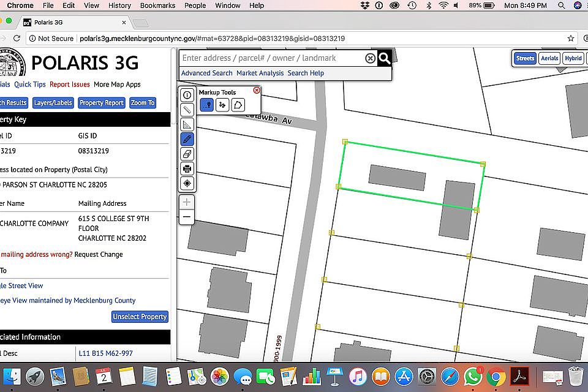The image size is (588, 392).
Task: Zoom in the map with plus button
Action: click(x=187, y=202)
